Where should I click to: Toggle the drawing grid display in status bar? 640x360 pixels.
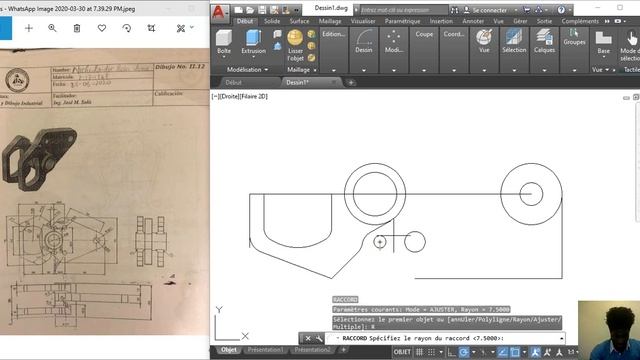(419, 352)
